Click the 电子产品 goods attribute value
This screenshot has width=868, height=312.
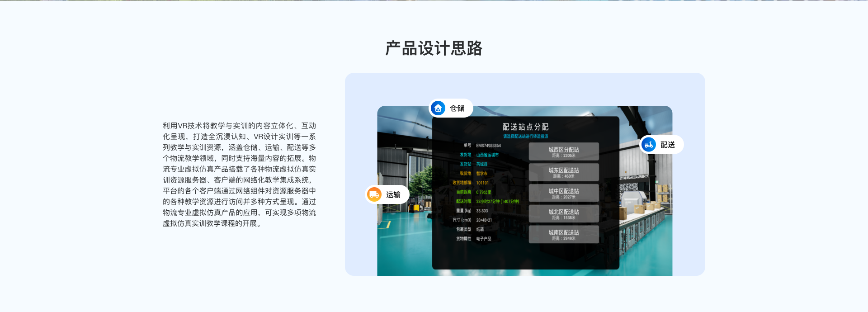(484, 239)
